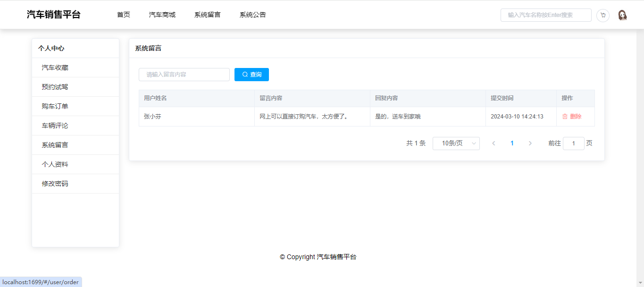Go to 预约试驾 in the sidebar
This screenshot has height=287, width=644.
pos(55,87)
